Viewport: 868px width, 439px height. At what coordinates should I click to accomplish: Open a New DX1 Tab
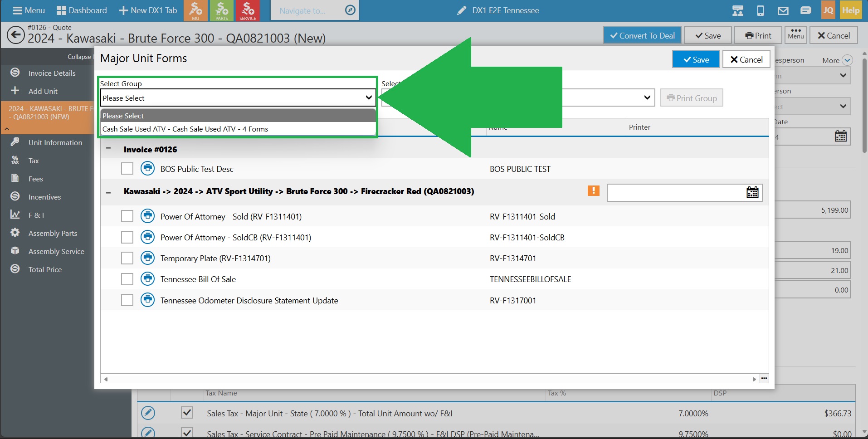(148, 10)
